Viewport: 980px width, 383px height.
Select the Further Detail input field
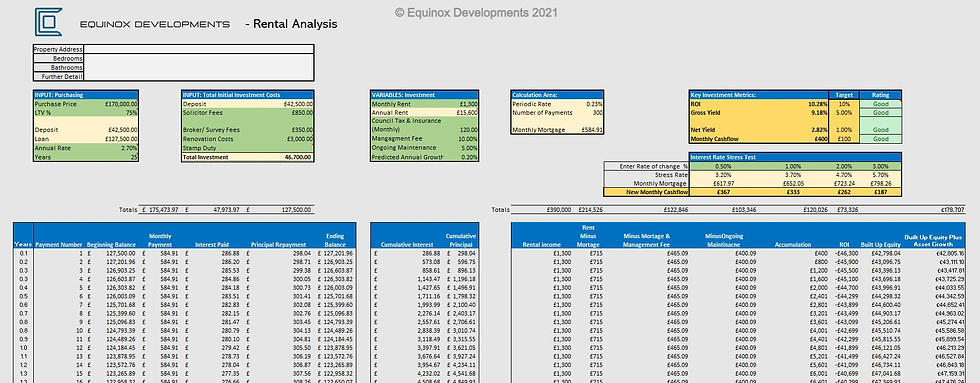point(198,76)
